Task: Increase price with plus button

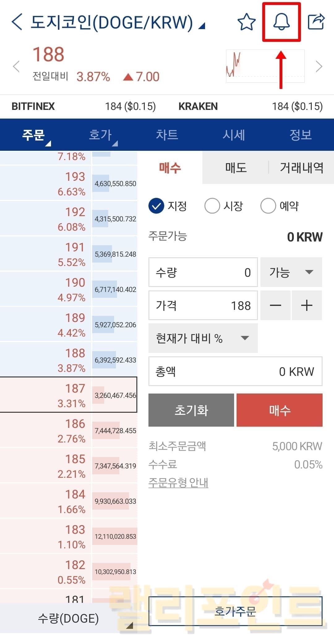Action: tap(307, 306)
